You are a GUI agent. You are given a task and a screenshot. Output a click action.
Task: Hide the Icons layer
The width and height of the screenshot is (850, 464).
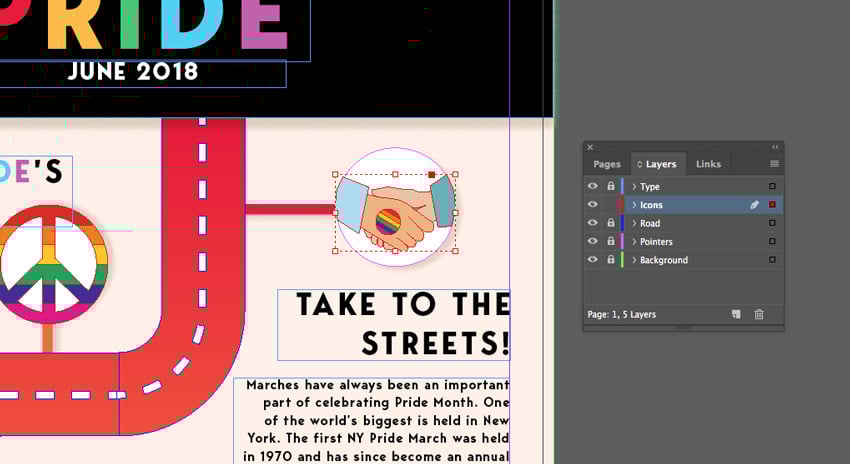coord(593,204)
